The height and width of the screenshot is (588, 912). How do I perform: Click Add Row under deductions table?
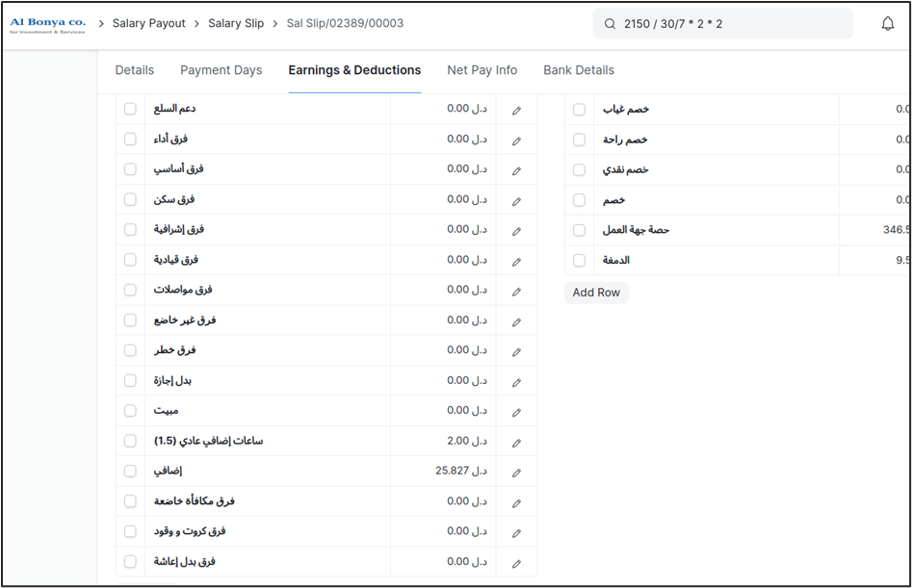pyautogui.click(x=596, y=293)
